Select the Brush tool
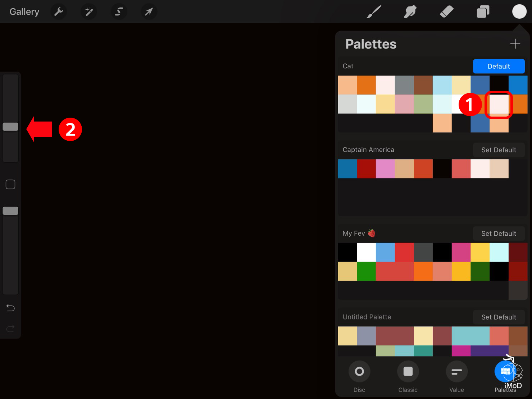 pyautogui.click(x=374, y=11)
